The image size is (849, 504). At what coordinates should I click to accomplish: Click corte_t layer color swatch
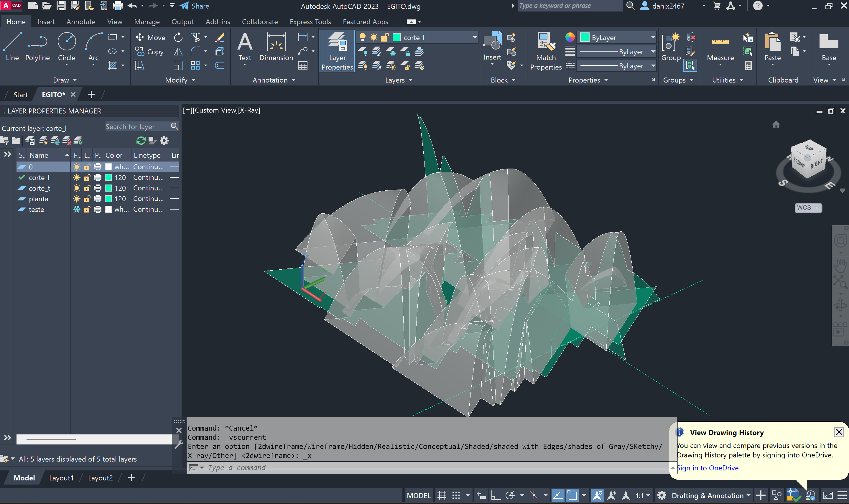[x=109, y=188]
